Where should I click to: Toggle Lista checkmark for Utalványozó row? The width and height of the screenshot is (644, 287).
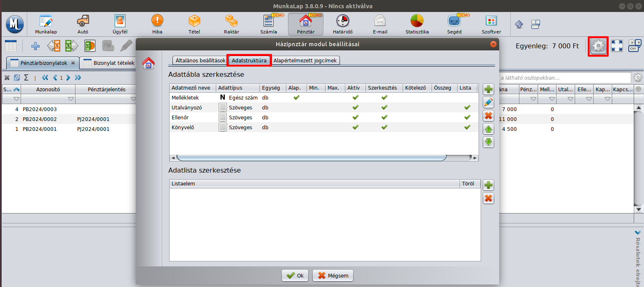467,107
